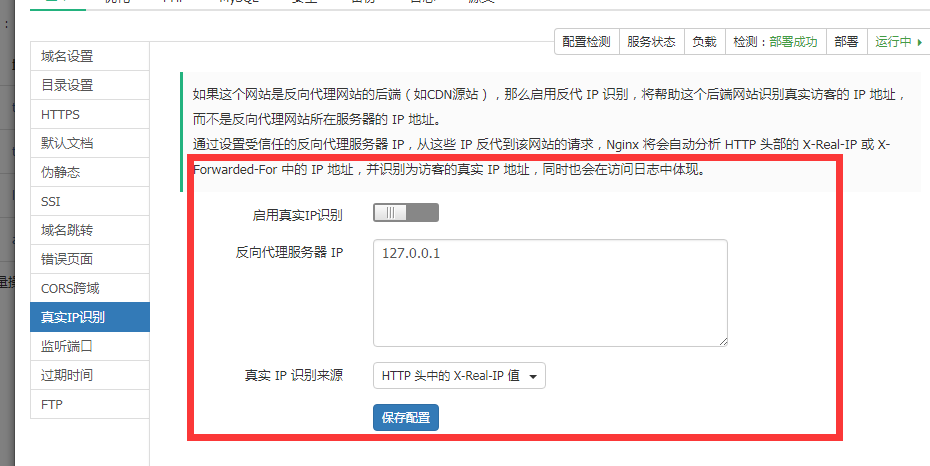Open the 错误页面 sidebar item
This screenshot has width=930, height=466.
pyautogui.click(x=90, y=260)
